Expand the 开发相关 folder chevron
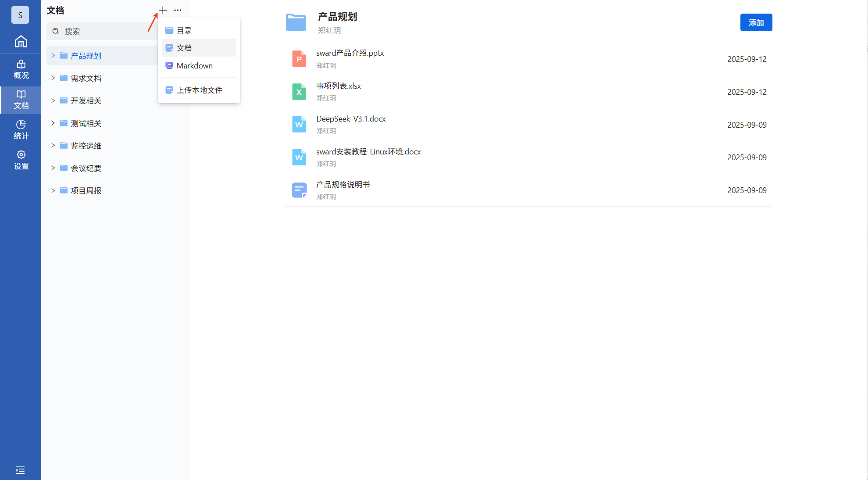 [53, 100]
